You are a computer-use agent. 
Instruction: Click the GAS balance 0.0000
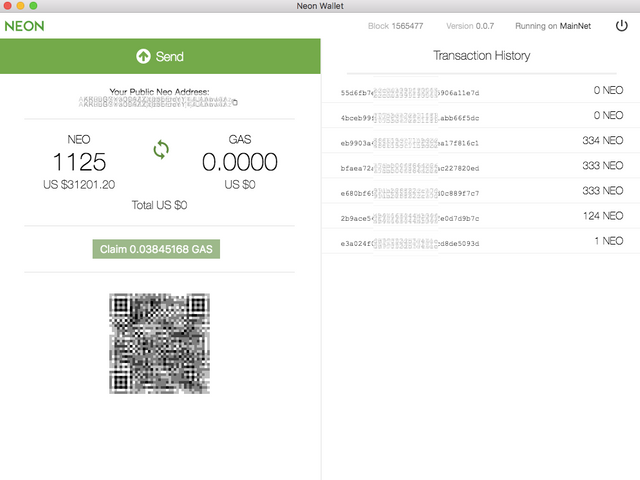240,162
